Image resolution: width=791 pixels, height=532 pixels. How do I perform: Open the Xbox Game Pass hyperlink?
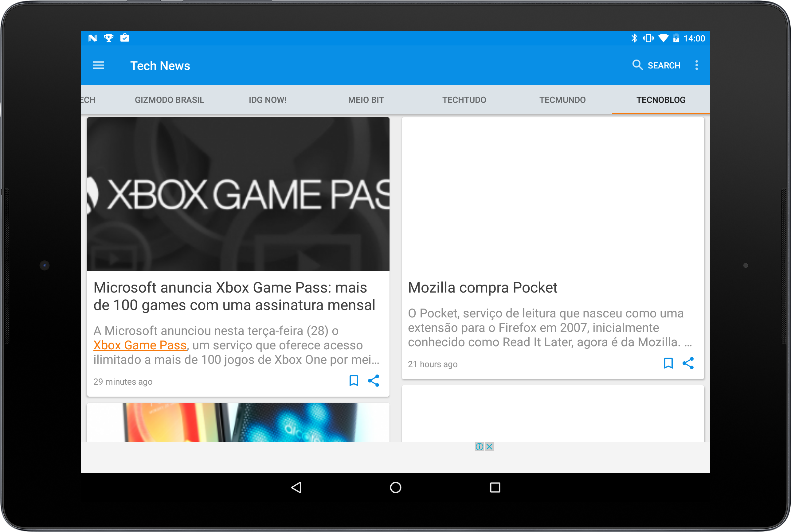point(140,345)
